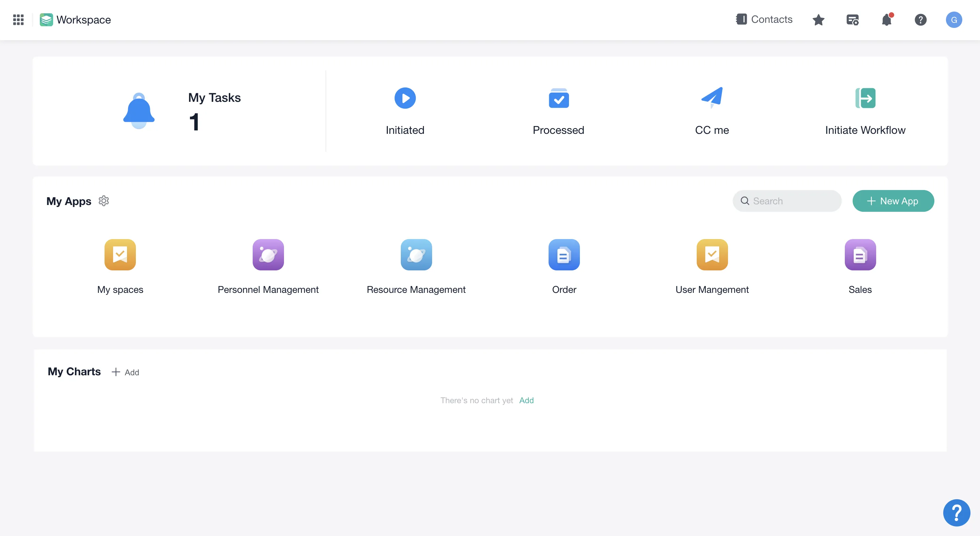Click the My Tasks heading
The image size is (980, 536).
pyautogui.click(x=214, y=98)
